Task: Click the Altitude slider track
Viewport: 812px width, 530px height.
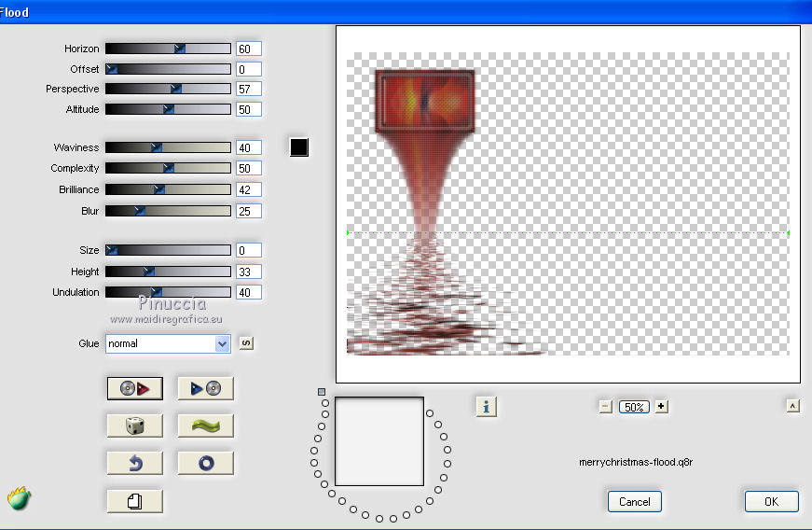Action: pos(169,109)
